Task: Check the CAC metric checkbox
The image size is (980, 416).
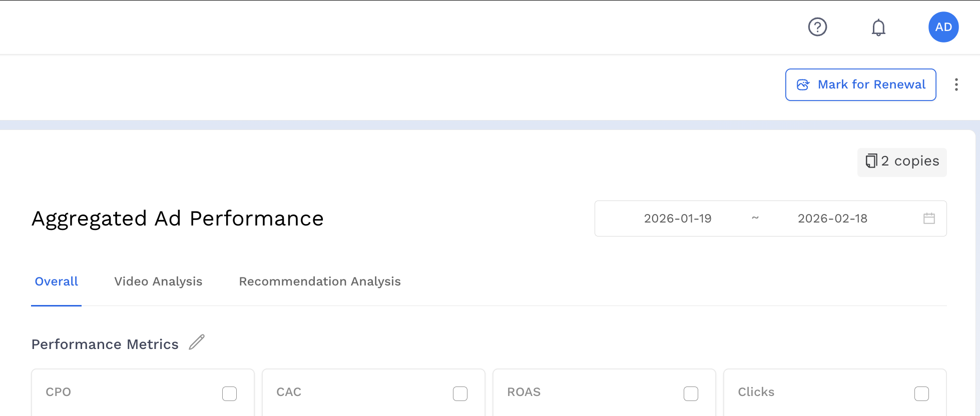Action: 460,393
